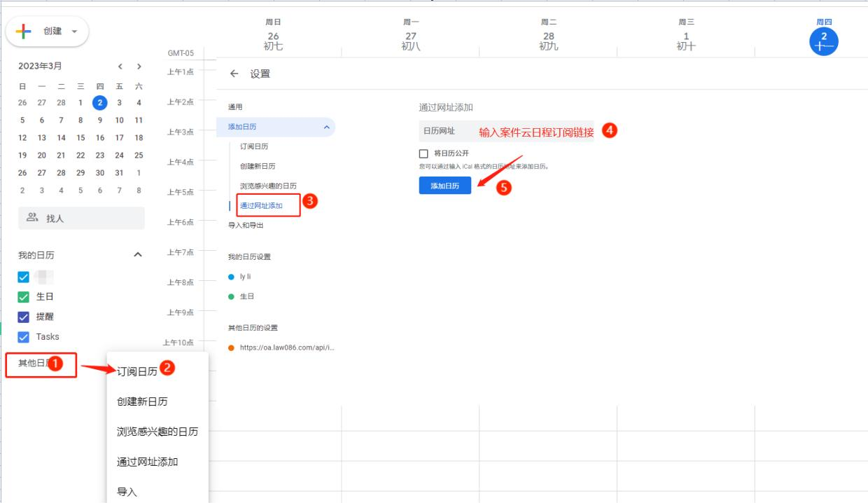868x503 pixels.
Task: Go to next month in mini calendar
Action: [x=139, y=67]
